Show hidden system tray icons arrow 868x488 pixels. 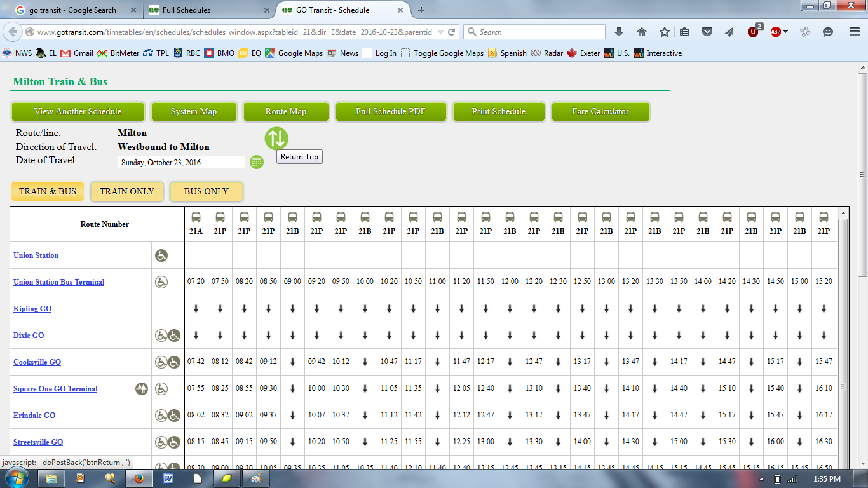click(762, 479)
